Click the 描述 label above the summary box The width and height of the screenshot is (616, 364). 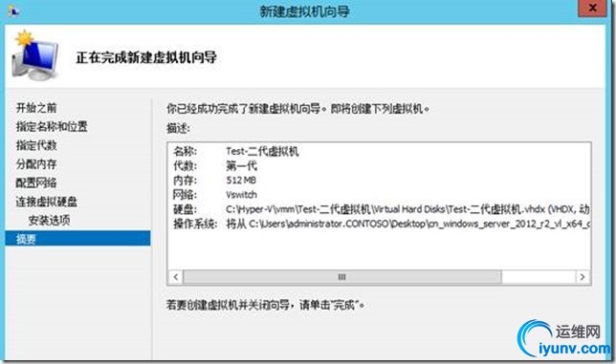[x=178, y=128]
